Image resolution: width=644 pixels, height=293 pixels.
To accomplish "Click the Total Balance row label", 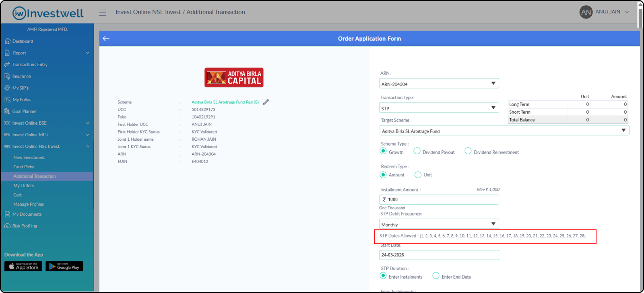I will tap(522, 120).
